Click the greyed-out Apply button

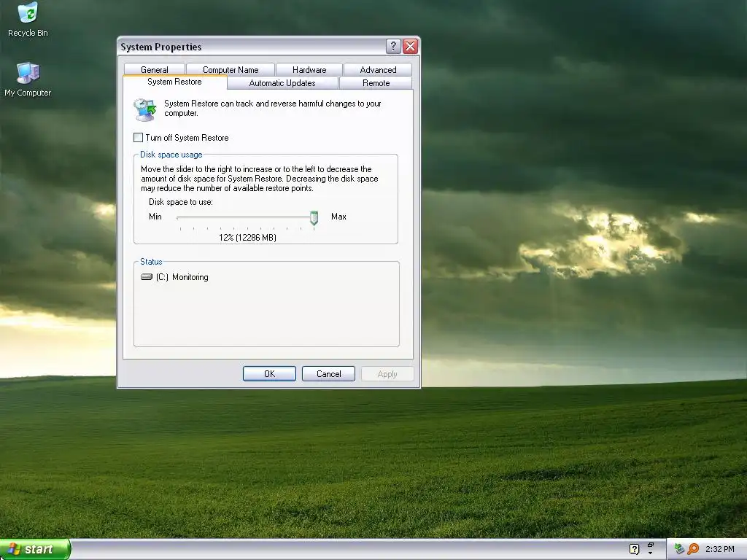[x=387, y=374]
